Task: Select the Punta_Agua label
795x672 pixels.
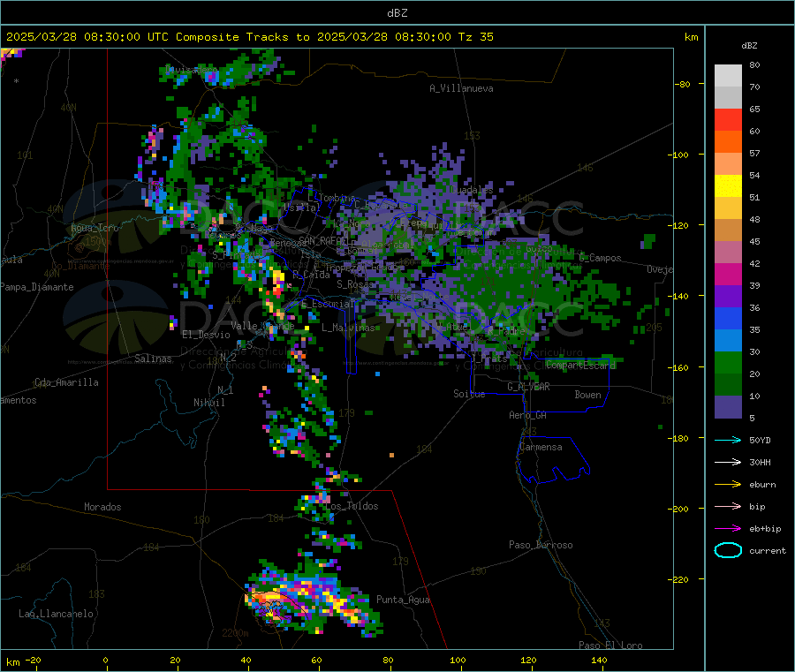Action: [x=403, y=600]
